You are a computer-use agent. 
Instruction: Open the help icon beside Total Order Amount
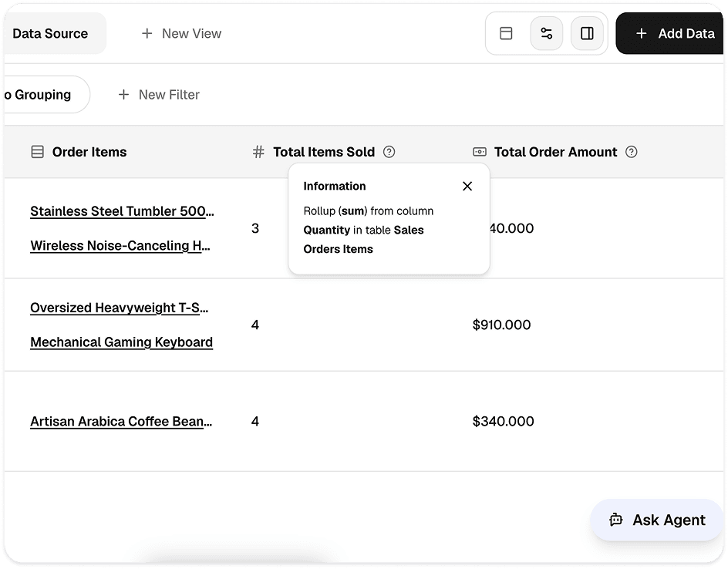point(632,152)
